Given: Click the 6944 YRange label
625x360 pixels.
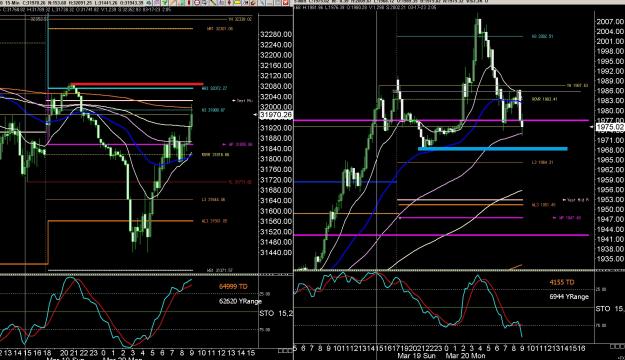Looking at the screenshot, I should [x=569, y=297].
